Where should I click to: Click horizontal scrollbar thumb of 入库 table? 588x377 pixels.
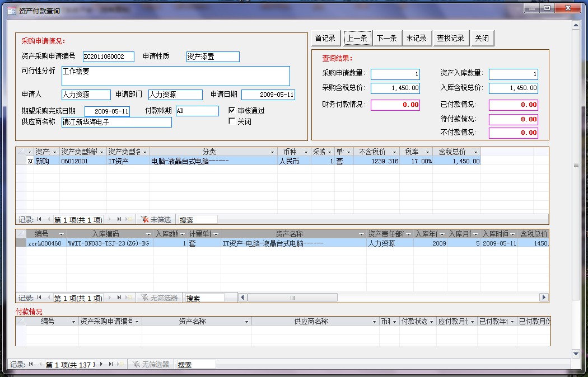292,298
